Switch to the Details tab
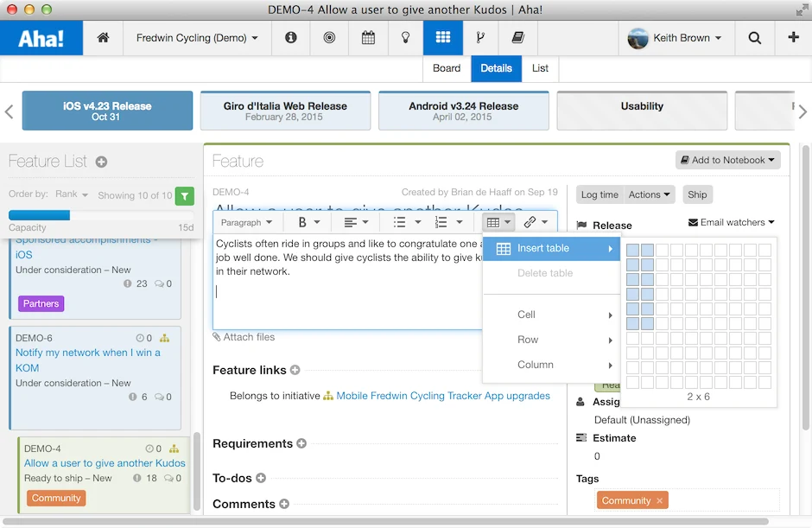This screenshot has width=812, height=528. click(496, 68)
